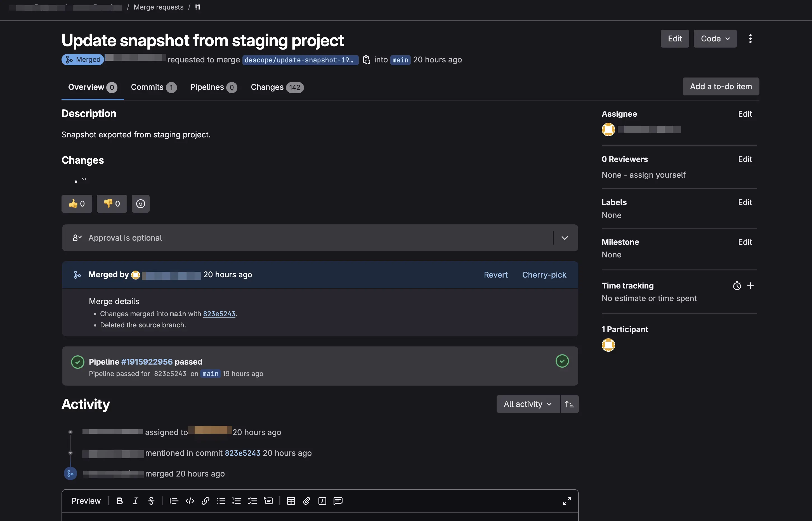
Task: Expand the Approval is optional section
Action: coord(564,238)
